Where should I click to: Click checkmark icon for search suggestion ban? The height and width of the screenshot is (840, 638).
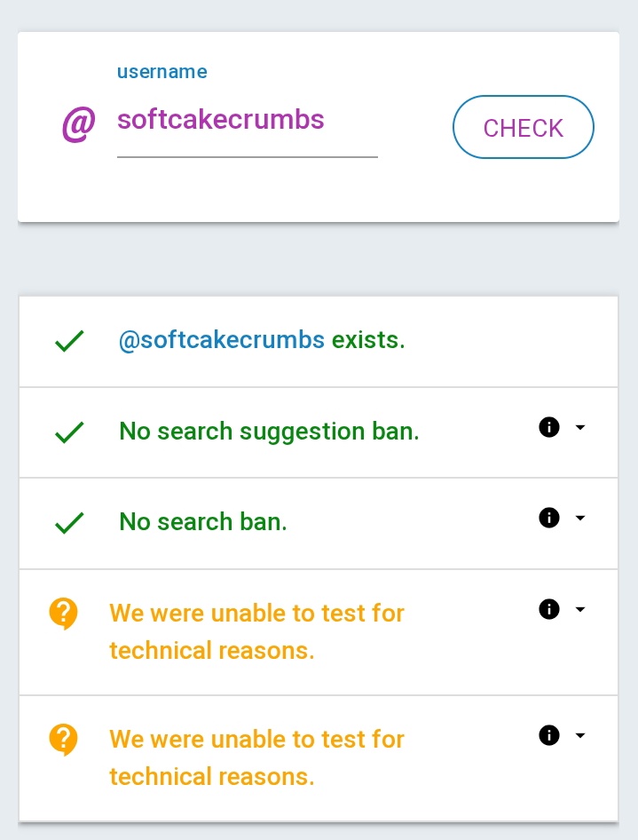click(x=69, y=432)
